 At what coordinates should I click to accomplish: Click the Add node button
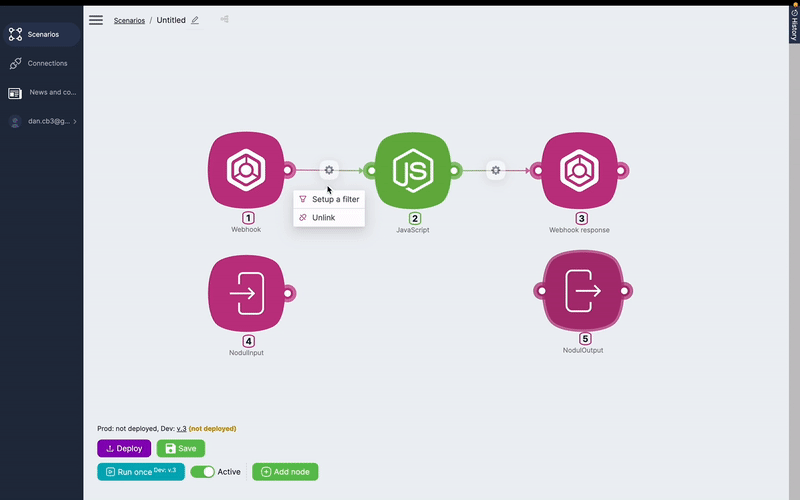click(285, 472)
